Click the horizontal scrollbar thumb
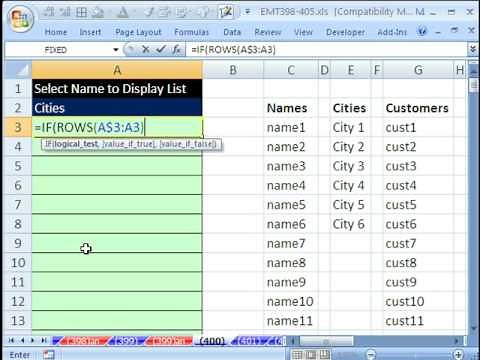This screenshot has width=480, height=360. [326, 341]
